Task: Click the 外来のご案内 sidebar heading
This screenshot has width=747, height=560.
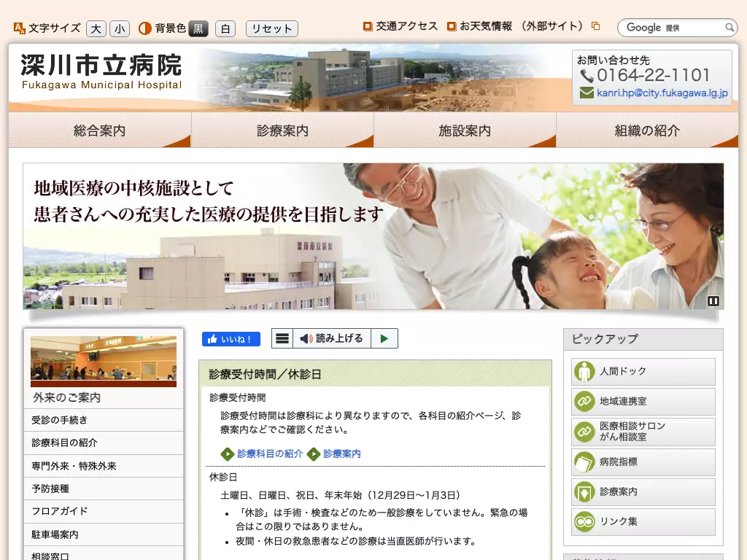Action: tap(66, 397)
